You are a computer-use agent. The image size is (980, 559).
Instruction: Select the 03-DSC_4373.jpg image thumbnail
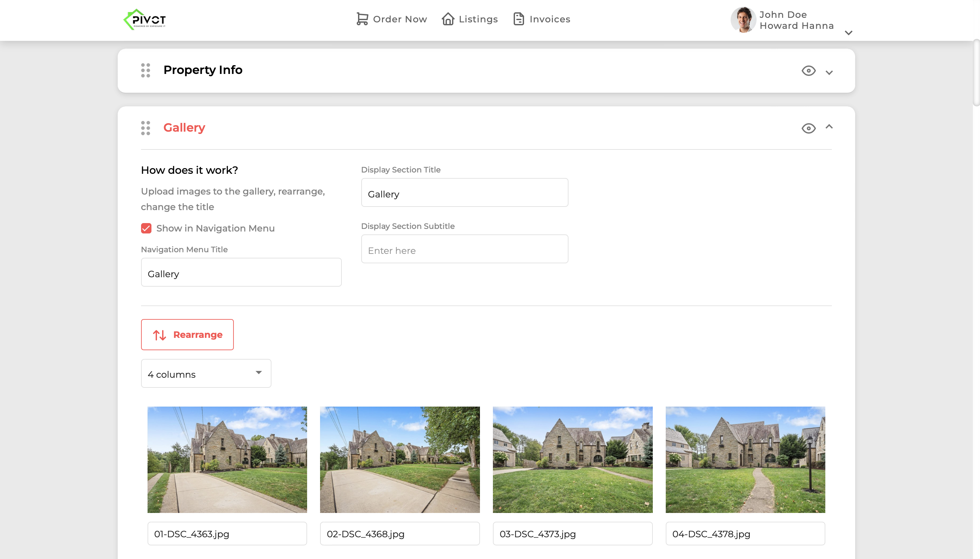tap(572, 459)
